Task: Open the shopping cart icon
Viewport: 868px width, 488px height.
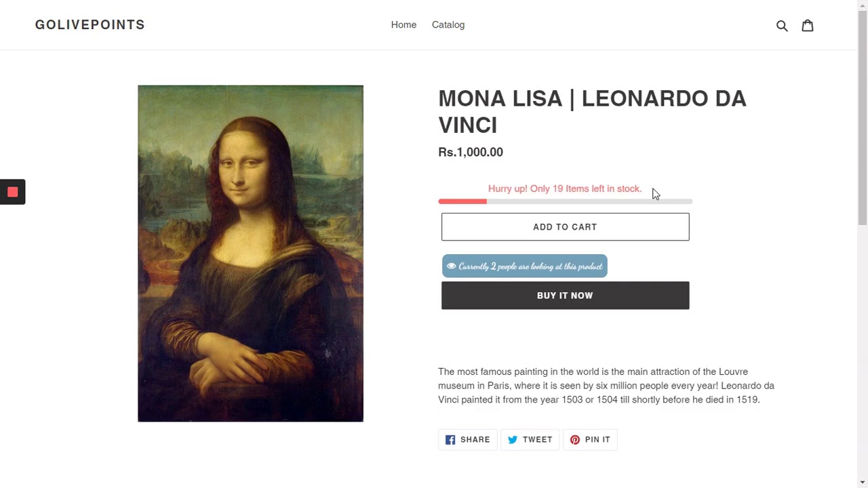Action: (x=808, y=26)
